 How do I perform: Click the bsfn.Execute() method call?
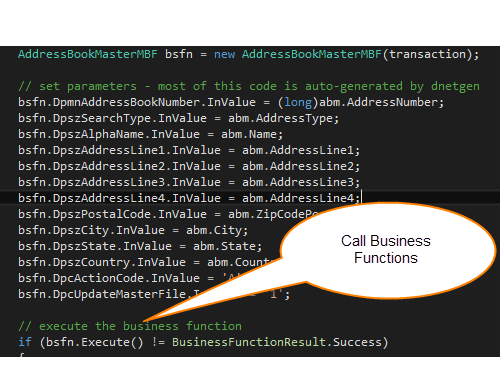[x=95, y=342]
